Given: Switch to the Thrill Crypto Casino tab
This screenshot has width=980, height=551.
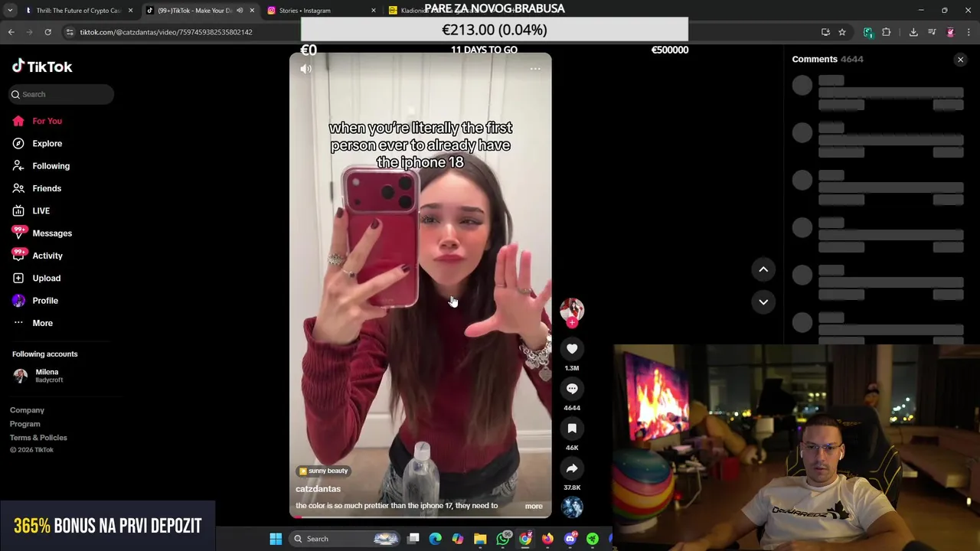Looking at the screenshot, I should 78,11.
